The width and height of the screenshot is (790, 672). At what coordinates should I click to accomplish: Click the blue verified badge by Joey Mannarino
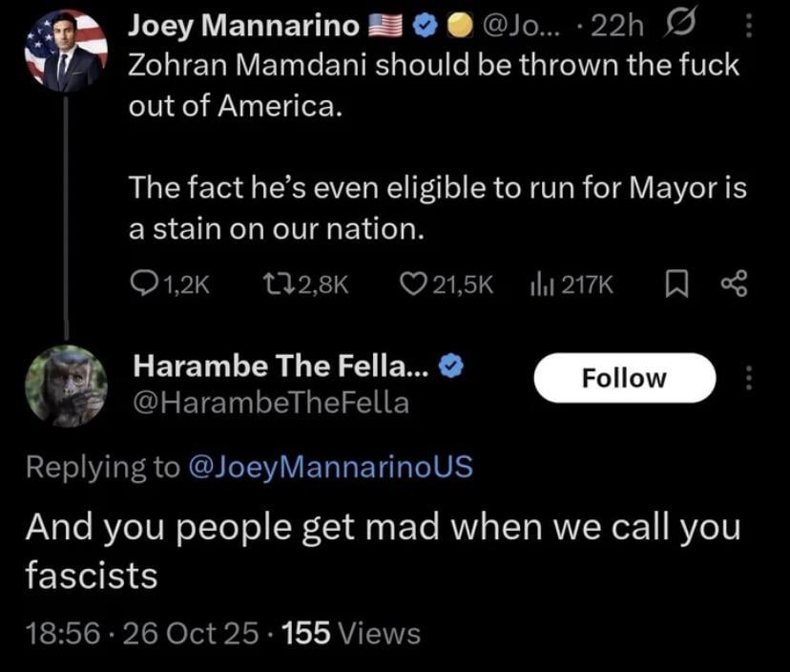[423, 29]
